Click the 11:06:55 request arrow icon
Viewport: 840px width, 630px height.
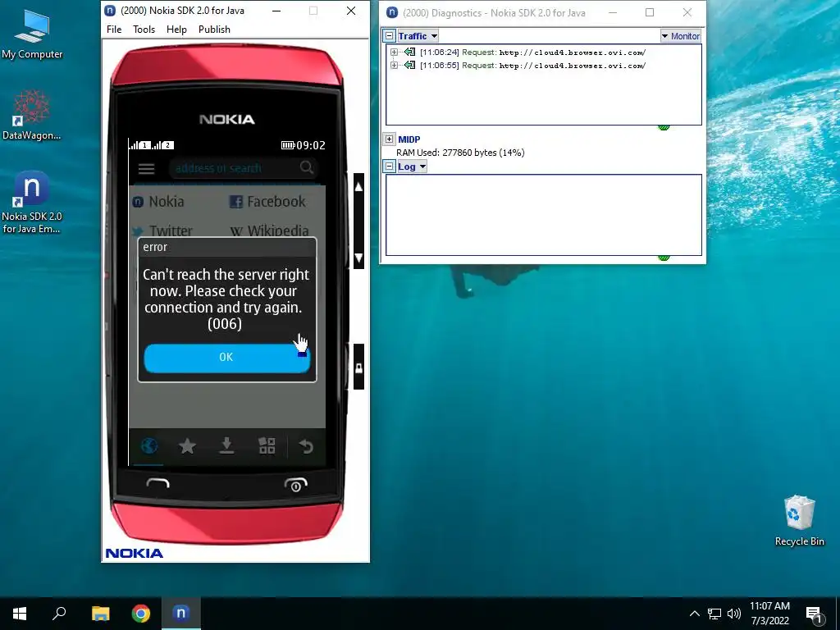click(410, 66)
